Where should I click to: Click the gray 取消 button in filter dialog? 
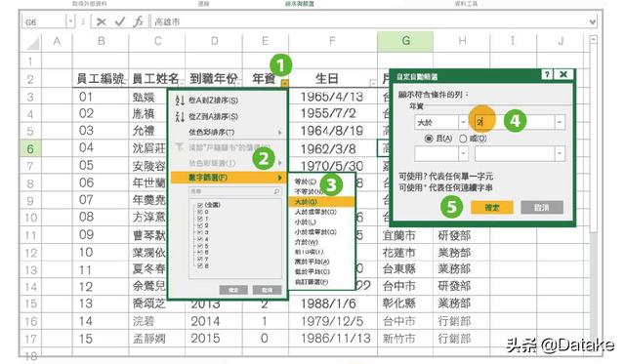pyautogui.click(x=542, y=207)
